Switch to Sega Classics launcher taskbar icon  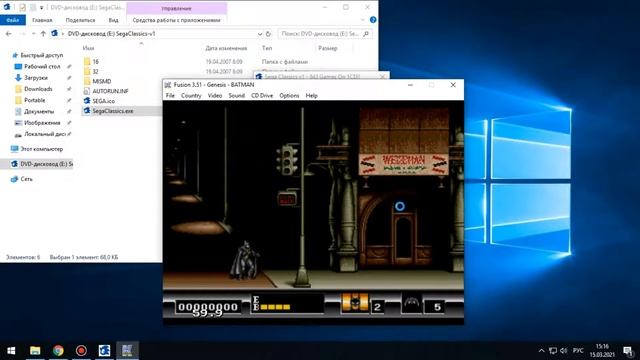(x=104, y=351)
